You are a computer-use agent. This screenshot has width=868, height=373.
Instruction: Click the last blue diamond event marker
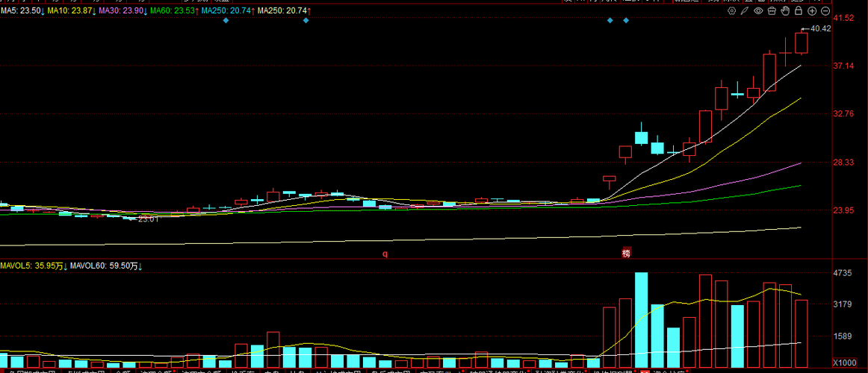tap(626, 20)
